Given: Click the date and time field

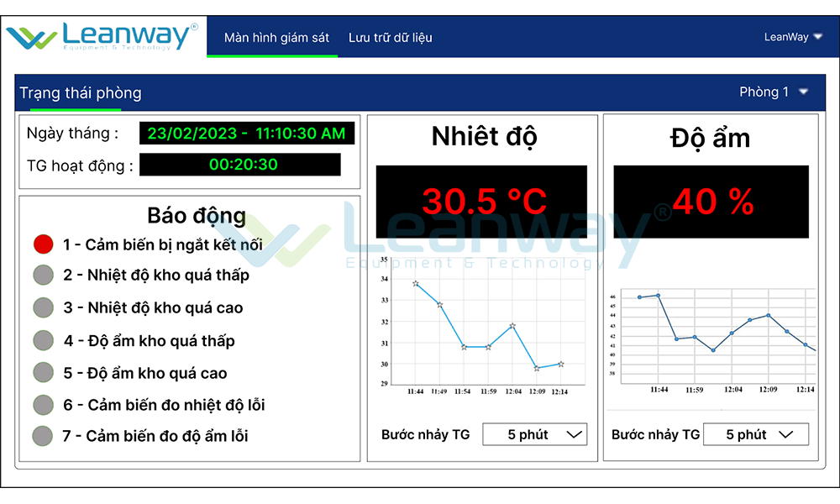Looking at the screenshot, I should pos(247,133).
